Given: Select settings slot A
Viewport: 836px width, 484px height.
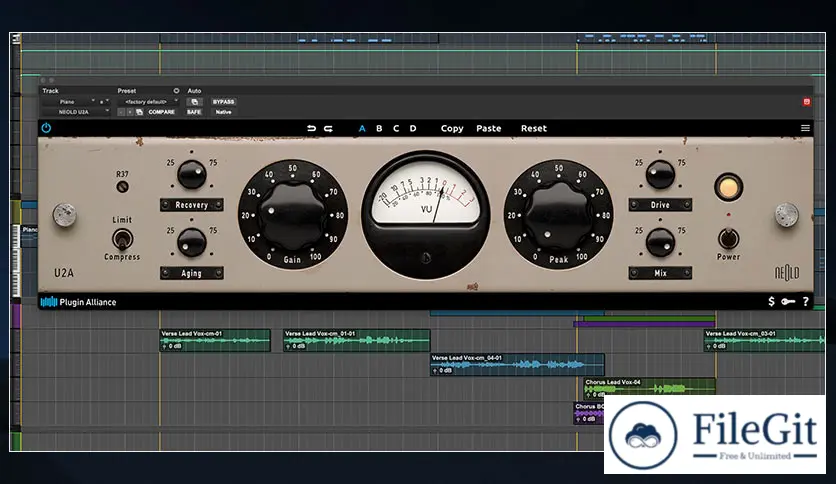Looking at the screenshot, I should coord(362,128).
